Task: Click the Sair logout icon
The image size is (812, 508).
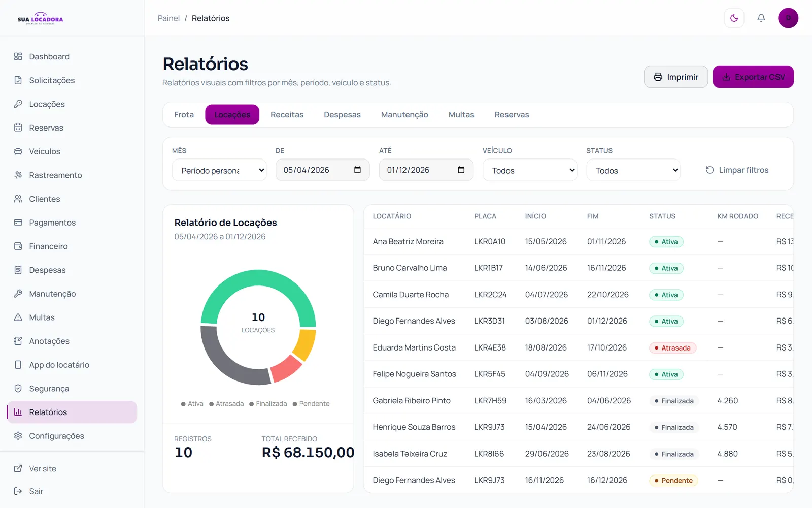Action: pos(18,491)
